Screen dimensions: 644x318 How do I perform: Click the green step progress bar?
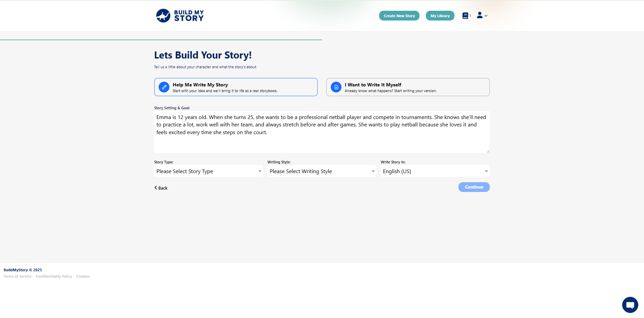(x=161, y=40)
